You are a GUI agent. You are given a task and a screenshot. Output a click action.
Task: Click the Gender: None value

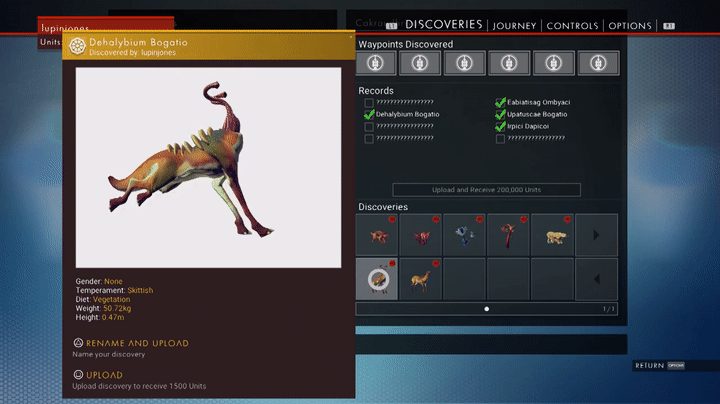(113, 281)
